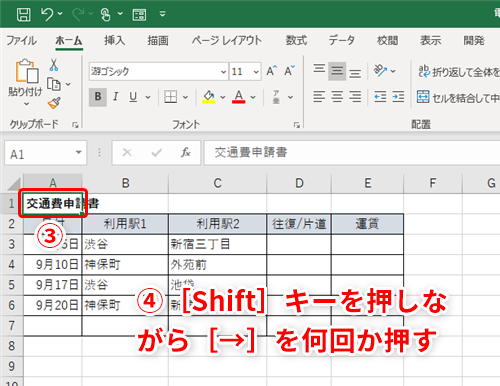Click the phonetic guide (furigana) icon

[x=276, y=97]
